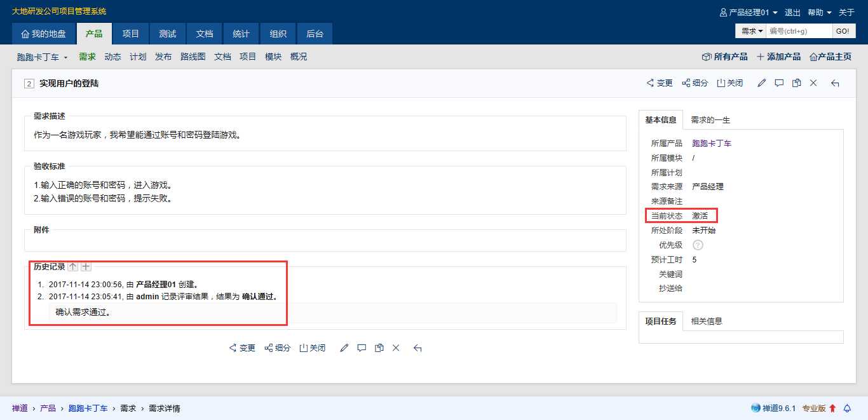This screenshot has height=420, width=868.
Task: Open 所有产品 all products
Action: pos(724,57)
